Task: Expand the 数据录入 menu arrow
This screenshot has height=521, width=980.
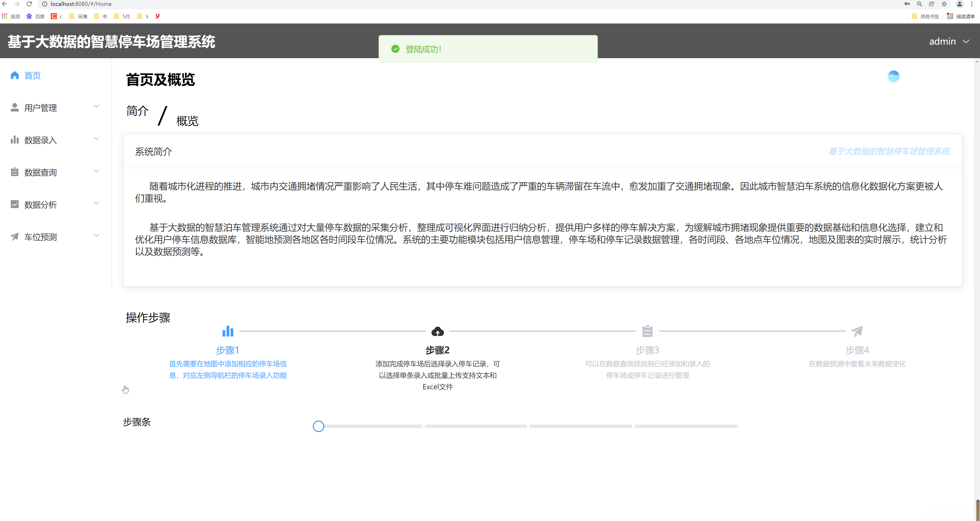Action: 97,139
